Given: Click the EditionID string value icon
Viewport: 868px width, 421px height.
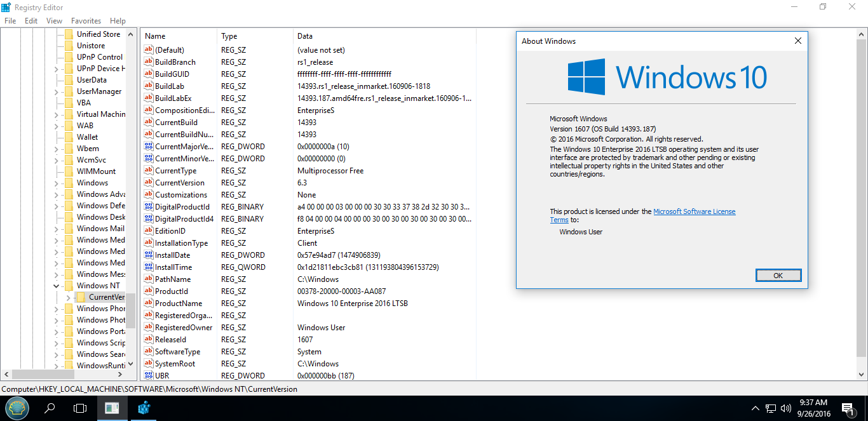Looking at the screenshot, I should pyautogui.click(x=148, y=231).
